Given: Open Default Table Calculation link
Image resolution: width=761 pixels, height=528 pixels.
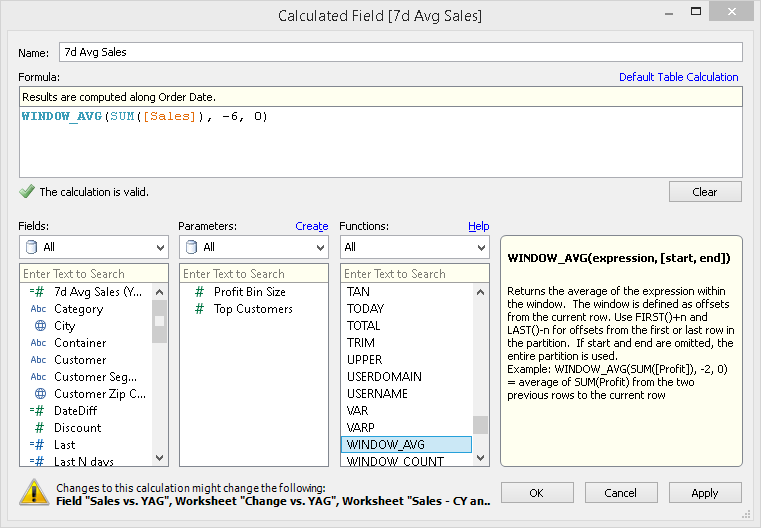Looking at the screenshot, I should [678, 77].
